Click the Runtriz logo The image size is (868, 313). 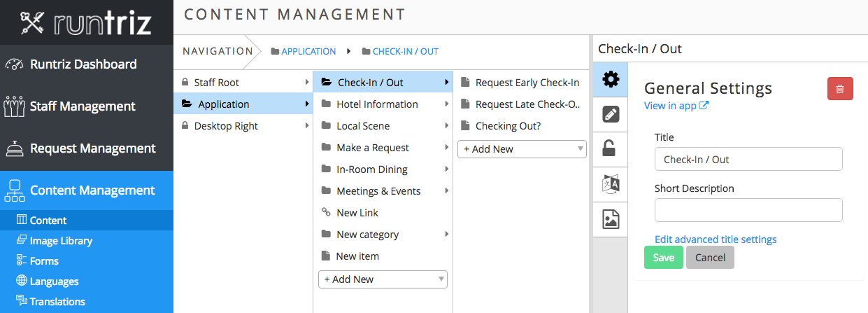click(x=86, y=22)
